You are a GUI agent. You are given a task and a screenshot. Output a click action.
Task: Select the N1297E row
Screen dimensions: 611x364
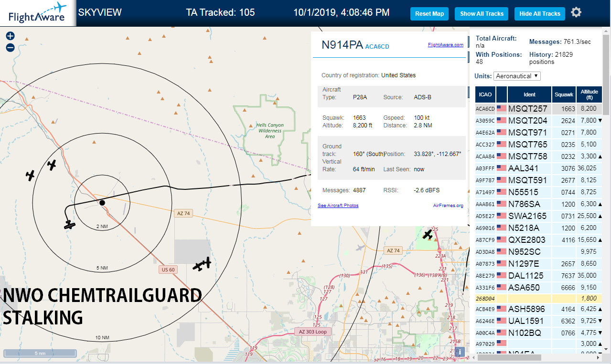click(538, 264)
